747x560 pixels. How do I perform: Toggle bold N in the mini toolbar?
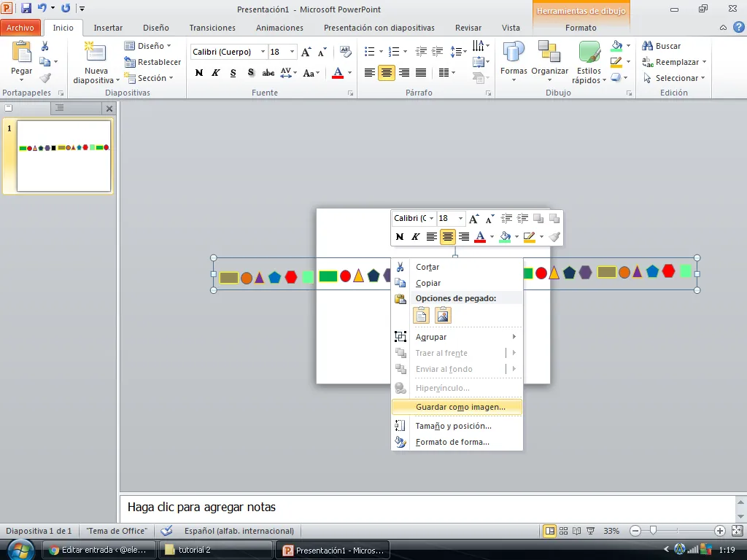point(400,236)
